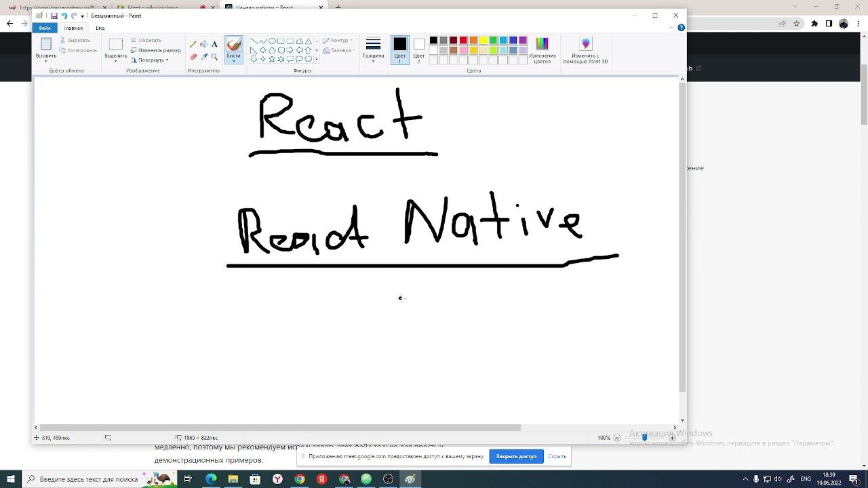Image resolution: width=868 pixels, height=488 pixels.
Task: Activate Цвет 1 foreground color
Action: (400, 51)
